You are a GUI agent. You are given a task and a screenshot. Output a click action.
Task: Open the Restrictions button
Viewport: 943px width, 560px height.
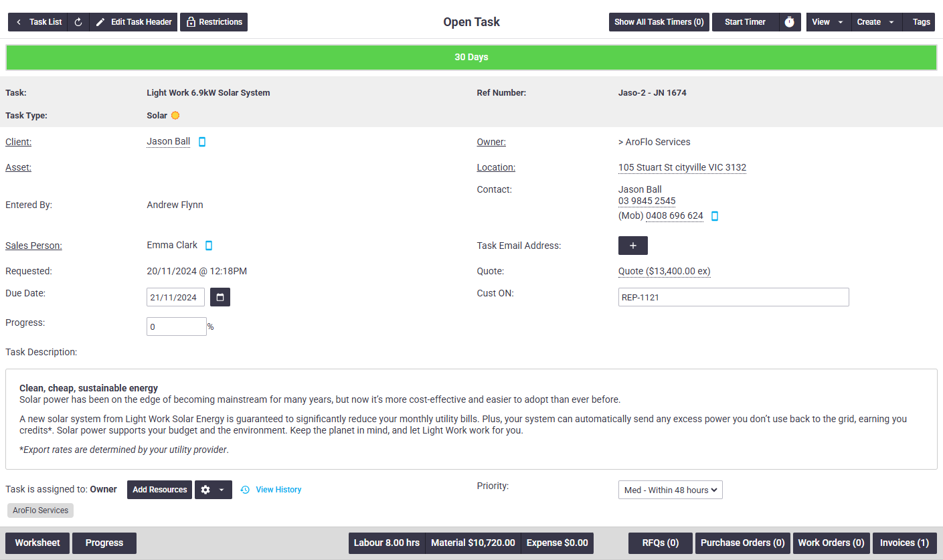[213, 22]
